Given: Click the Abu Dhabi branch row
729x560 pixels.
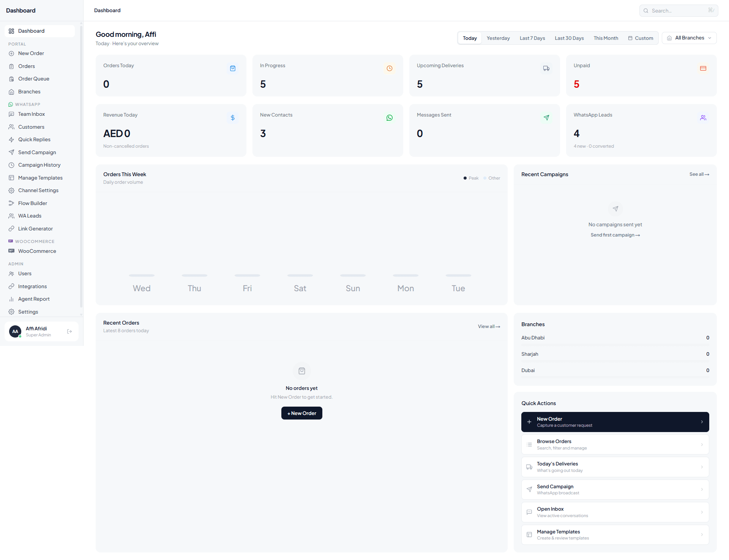Looking at the screenshot, I should pyautogui.click(x=615, y=338).
